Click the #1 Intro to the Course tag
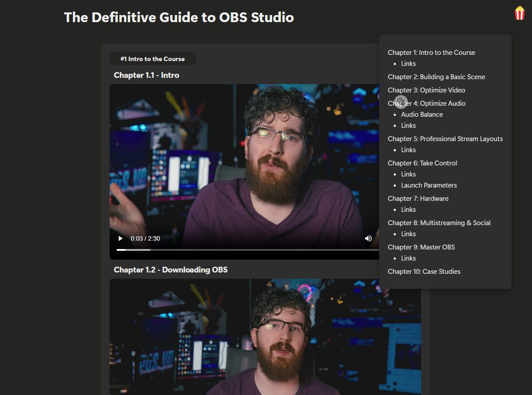The image size is (532, 395). (152, 59)
